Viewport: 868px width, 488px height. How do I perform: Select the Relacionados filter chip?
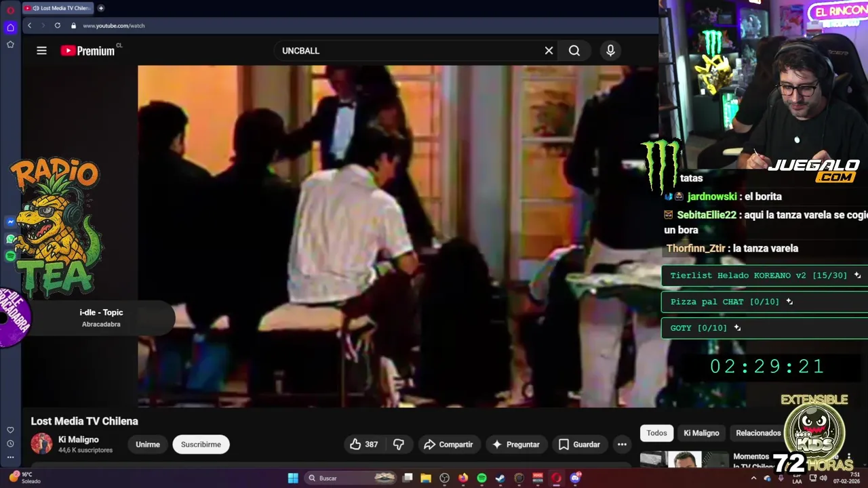point(758,433)
